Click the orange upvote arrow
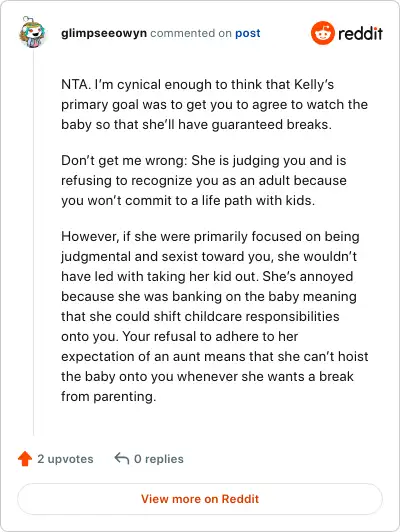 tap(25, 459)
